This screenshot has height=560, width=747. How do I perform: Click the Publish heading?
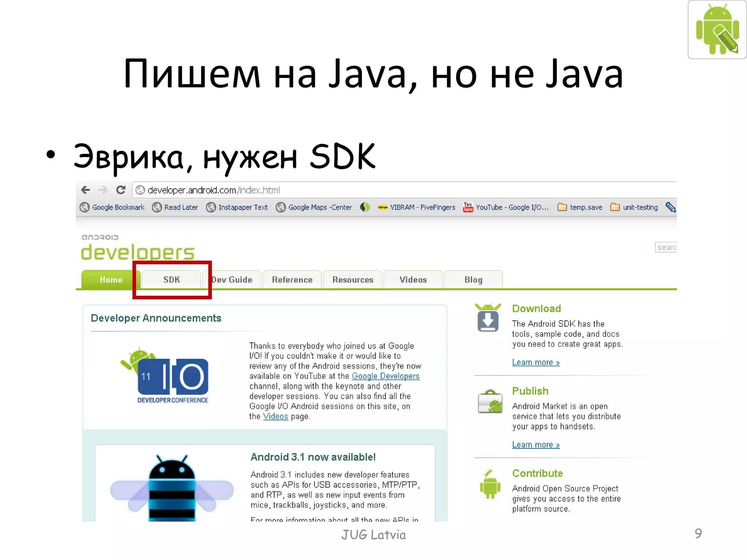click(530, 391)
